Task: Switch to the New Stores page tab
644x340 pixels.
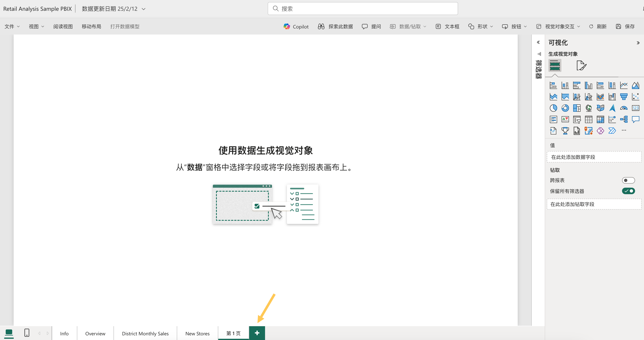Action: [x=197, y=333]
